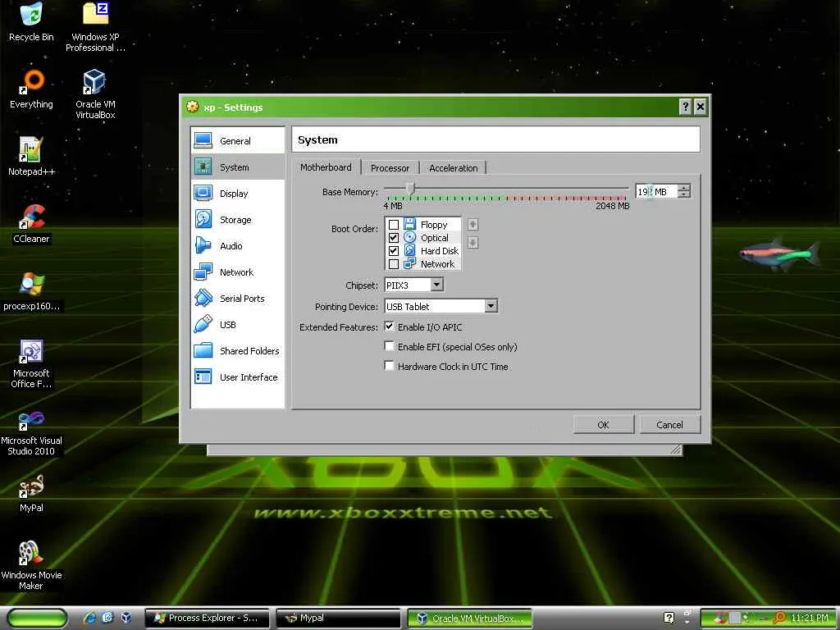Enable Network in boot order
Image resolution: width=840 pixels, height=630 pixels.
click(394, 263)
